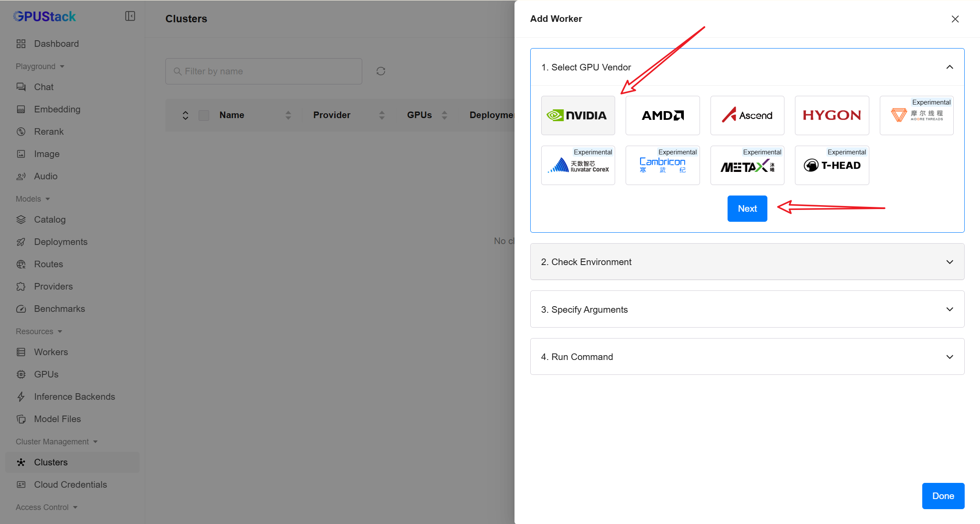Click the Filter by name field
Image resolution: width=980 pixels, height=524 pixels.
pos(263,71)
